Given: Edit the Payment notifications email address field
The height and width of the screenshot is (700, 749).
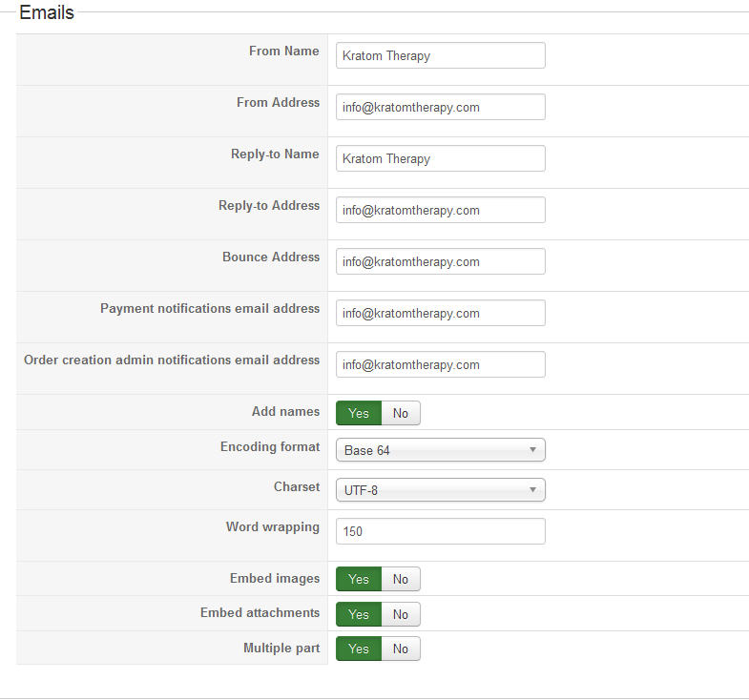Looking at the screenshot, I should click(440, 313).
